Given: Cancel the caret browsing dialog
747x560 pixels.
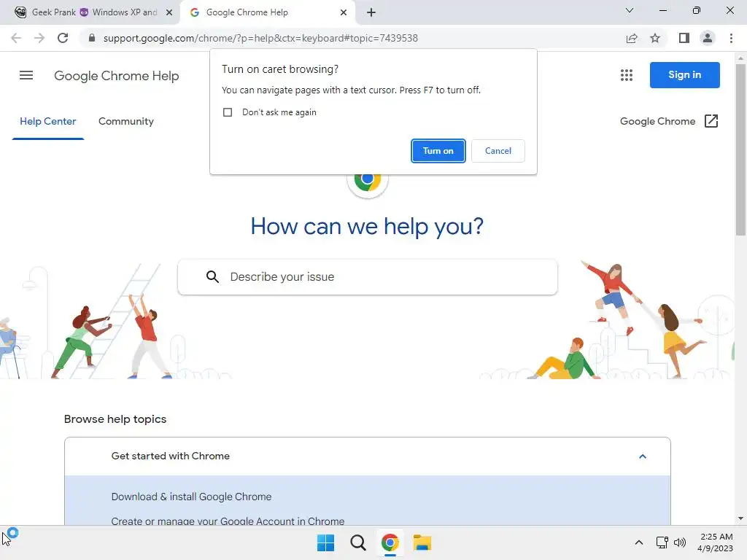Looking at the screenshot, I should pos(498,151).
